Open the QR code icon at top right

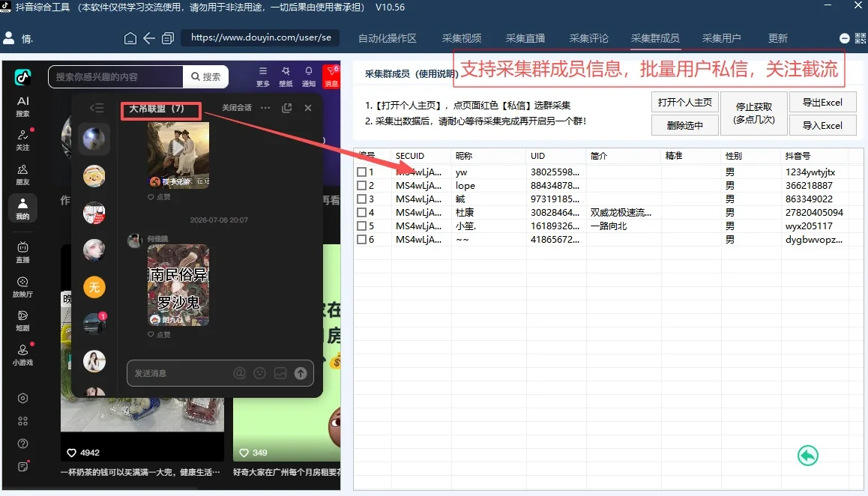861,38
